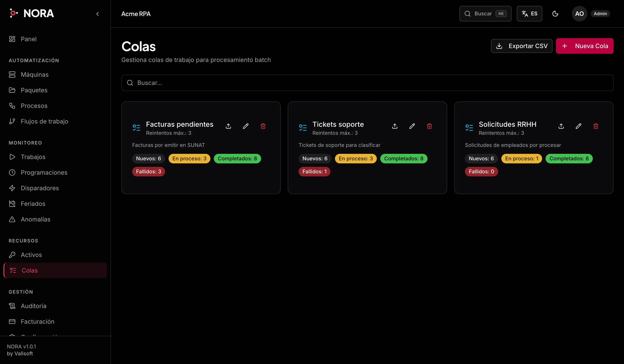Delete the Solicitudes RRHH queue
Screen dimensions: 624x364
[x=596, y=126]
